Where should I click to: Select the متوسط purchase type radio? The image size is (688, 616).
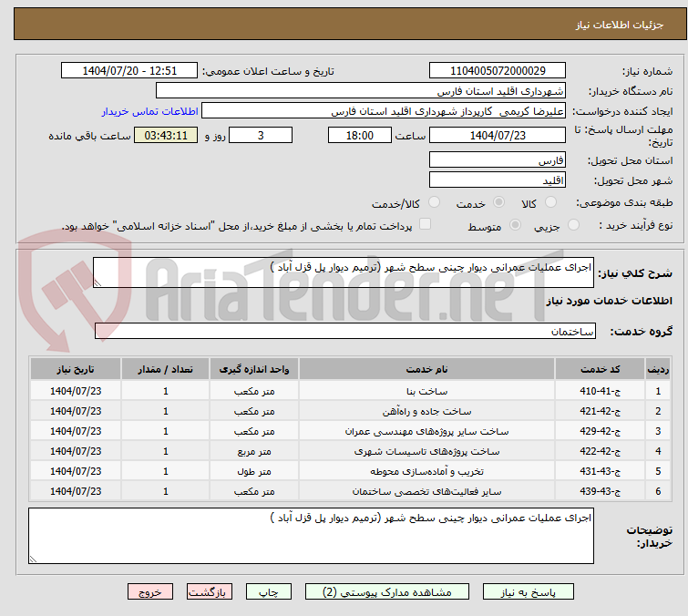pos(515,225)
